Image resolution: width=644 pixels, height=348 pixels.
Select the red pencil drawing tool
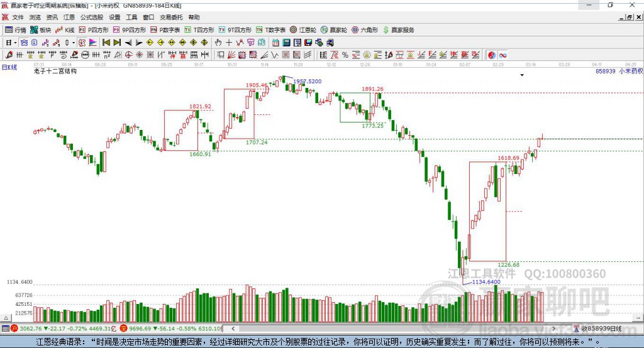(9, 55)
